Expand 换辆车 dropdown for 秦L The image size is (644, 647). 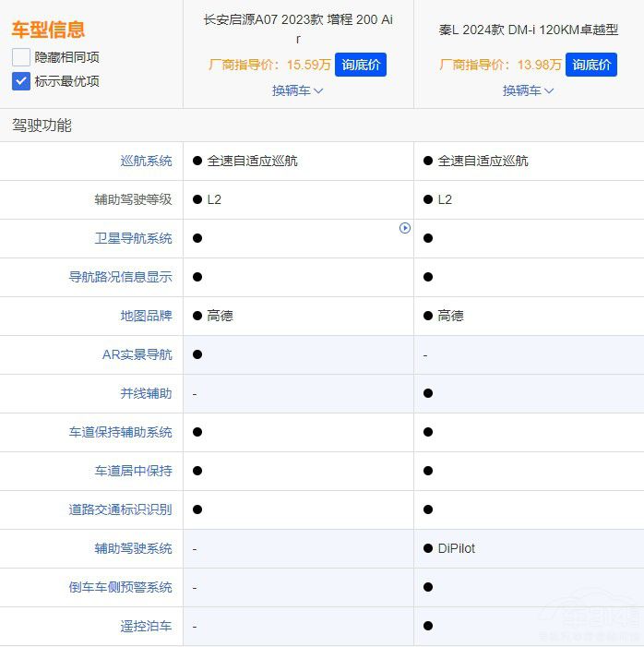point(528,90)
